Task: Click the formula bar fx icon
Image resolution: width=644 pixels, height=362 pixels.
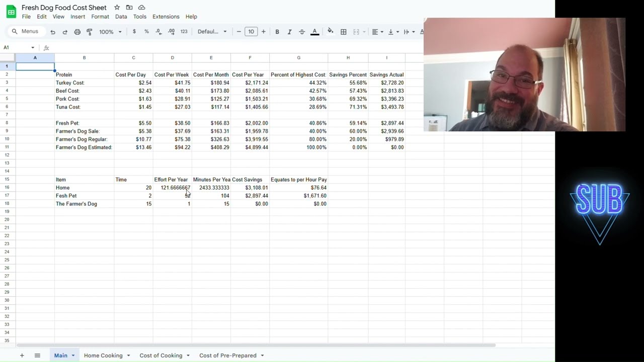Action: click(x=46, y=48)
